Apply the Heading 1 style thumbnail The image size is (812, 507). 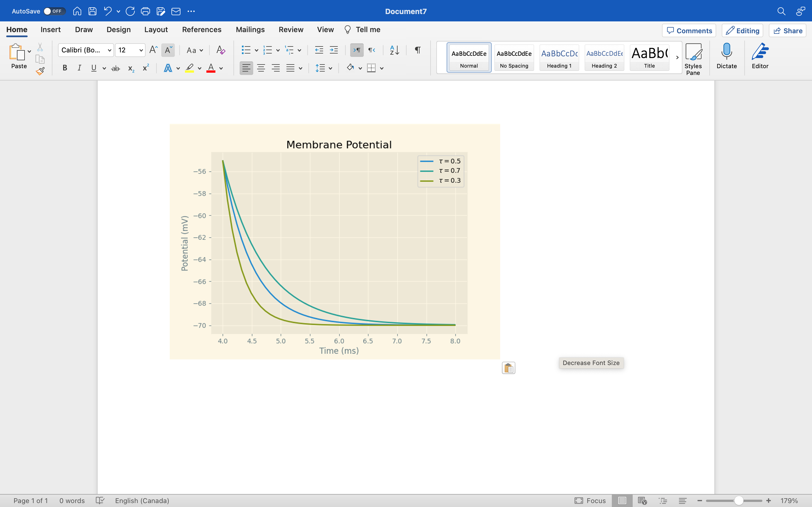coord(559,57)
